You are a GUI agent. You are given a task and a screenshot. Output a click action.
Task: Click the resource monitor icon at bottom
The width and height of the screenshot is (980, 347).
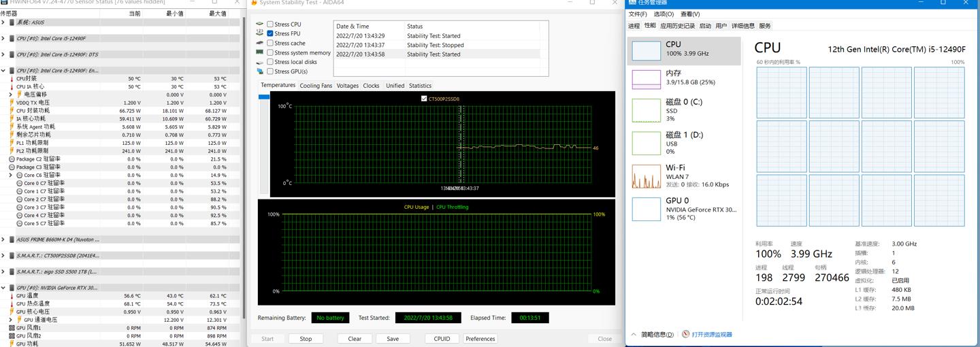[685, 334]
